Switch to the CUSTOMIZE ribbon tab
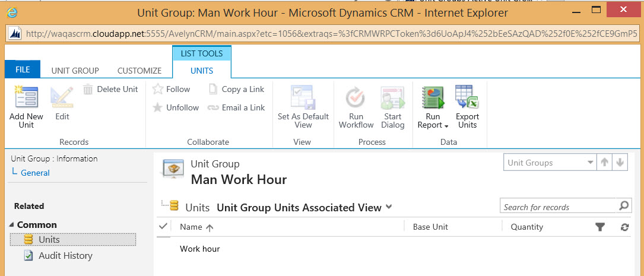 pyautogui.click(x=139, y=71)
